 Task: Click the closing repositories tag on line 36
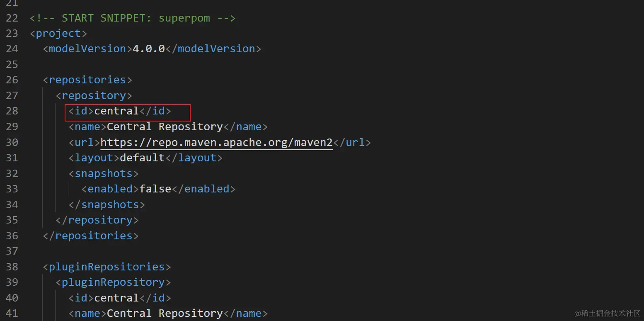(91, 236)
